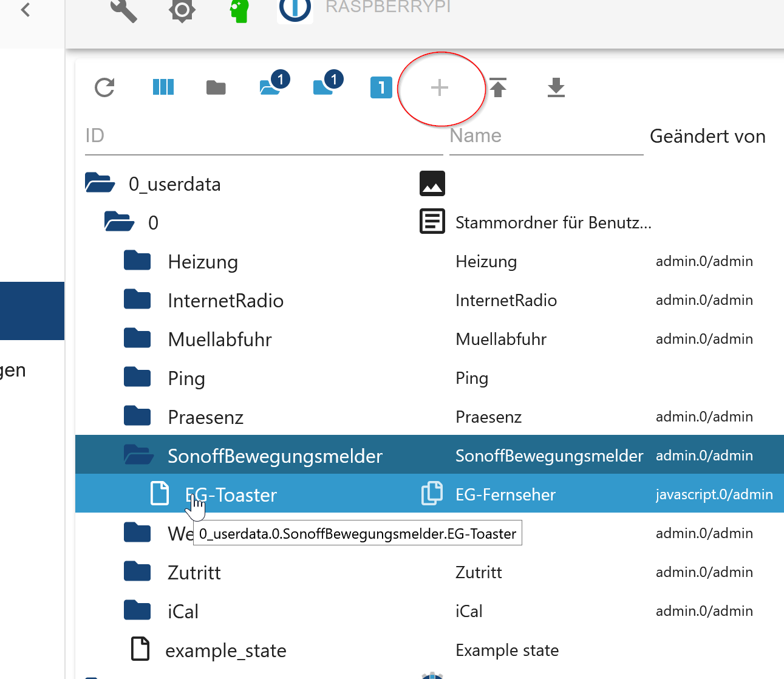Click the ID filter input field

[264, 136]
